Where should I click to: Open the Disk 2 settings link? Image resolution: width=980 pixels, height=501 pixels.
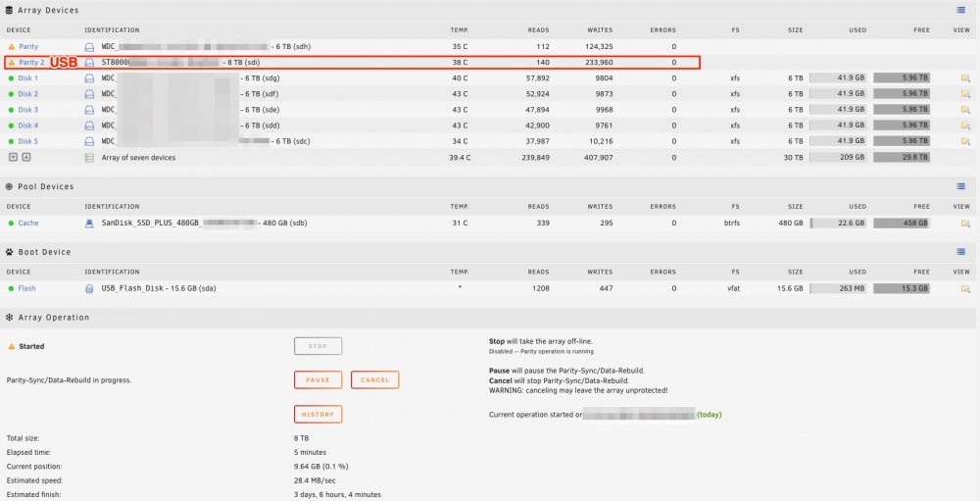(28, 94)
